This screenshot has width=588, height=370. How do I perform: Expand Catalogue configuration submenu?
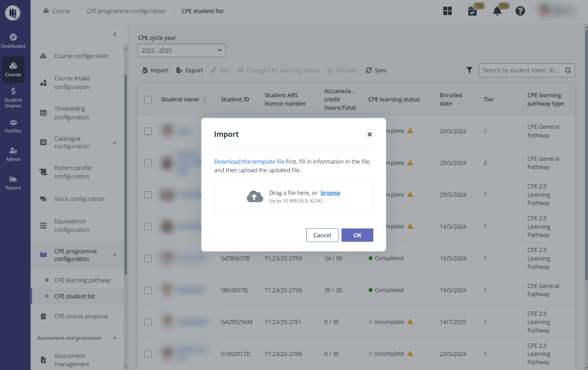[x=115, y=143]
